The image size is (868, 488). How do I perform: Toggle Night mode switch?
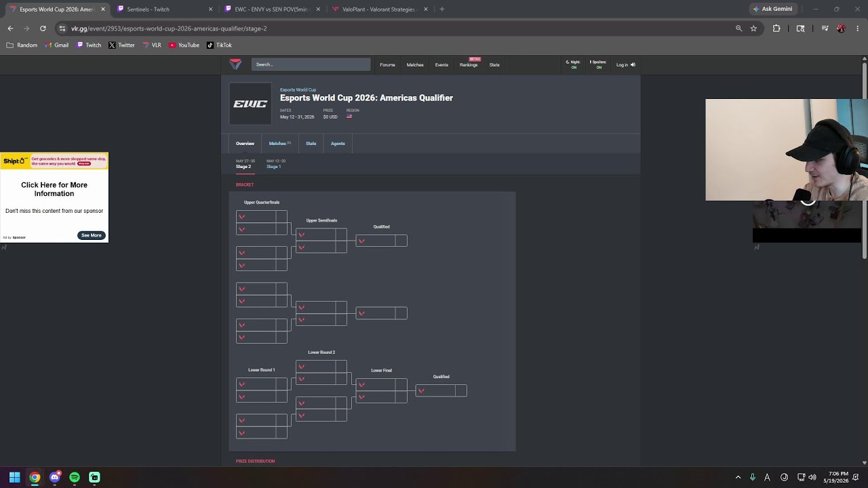574,64
